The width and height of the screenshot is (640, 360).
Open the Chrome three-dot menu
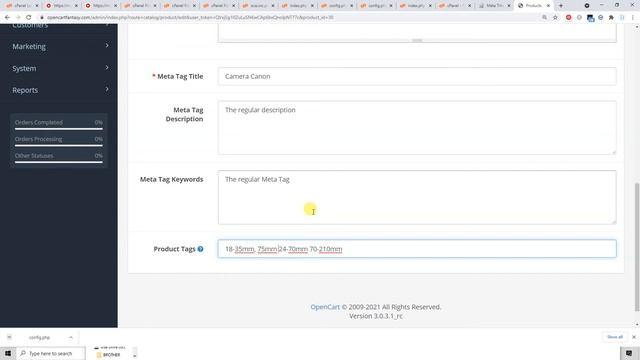pyautogui.click(x=633, y=18)
